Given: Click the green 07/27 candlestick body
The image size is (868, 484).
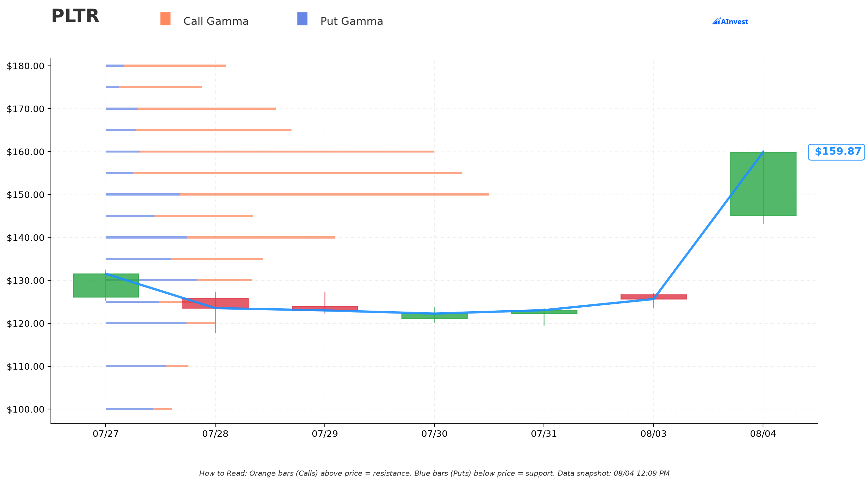Looking at the screenshot, I should coord(106,285).
